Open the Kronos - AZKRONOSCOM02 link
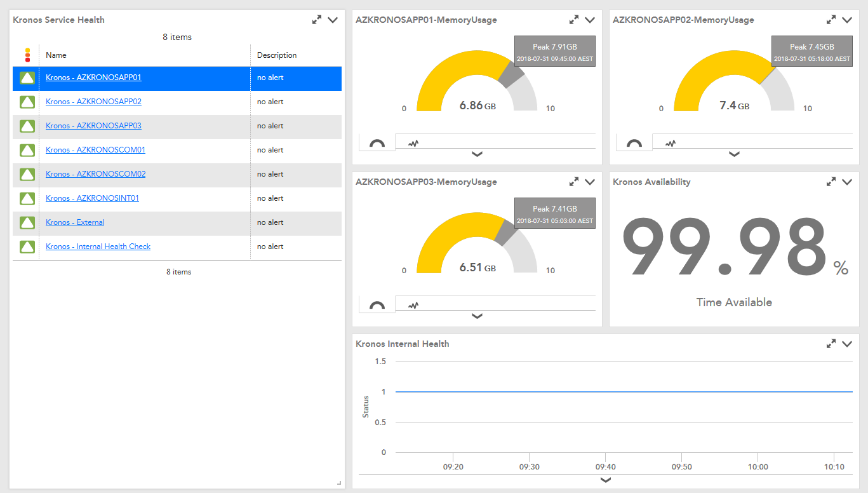868x493 pixels. [x=95, y=174]
